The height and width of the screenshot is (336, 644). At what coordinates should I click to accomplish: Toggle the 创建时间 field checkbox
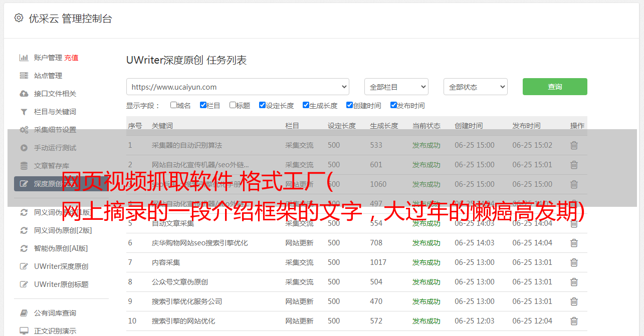tap(349, 105)
